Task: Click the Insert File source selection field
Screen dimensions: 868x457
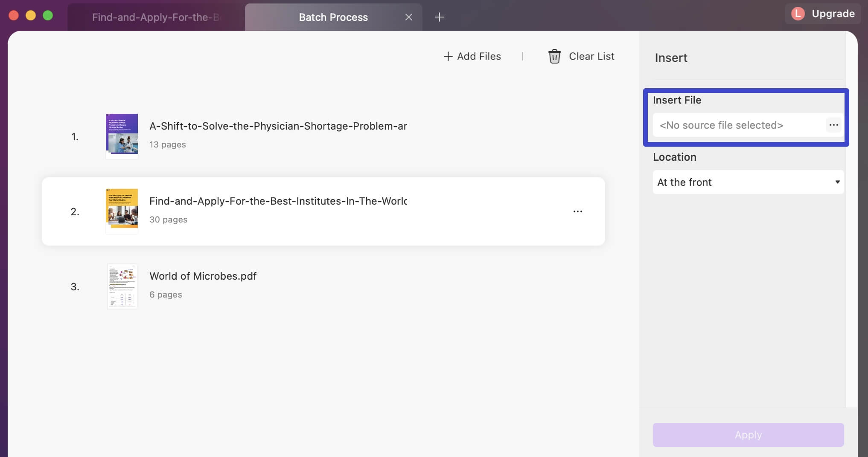Action: pyautogui.click(x=743, y=125)
